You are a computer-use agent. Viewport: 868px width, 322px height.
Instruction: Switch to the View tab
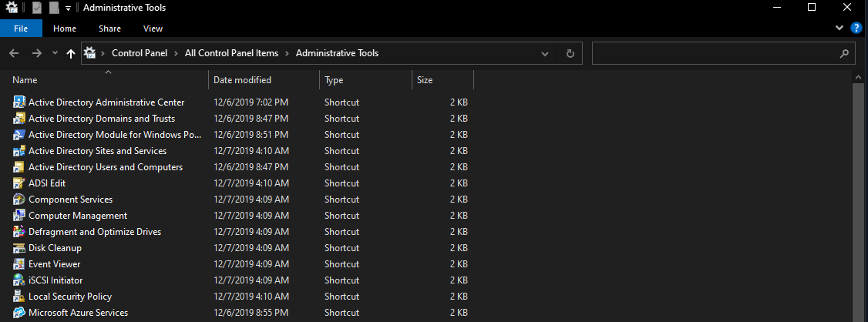tap(153, 29)
